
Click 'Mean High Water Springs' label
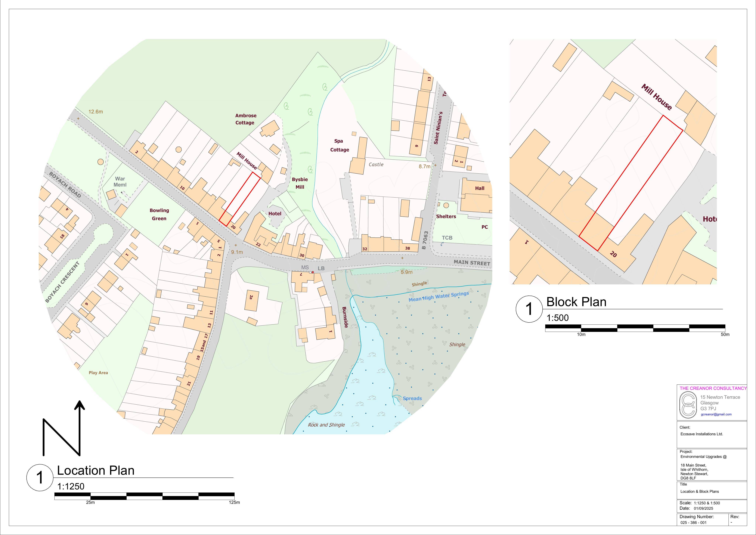[439, 296]
